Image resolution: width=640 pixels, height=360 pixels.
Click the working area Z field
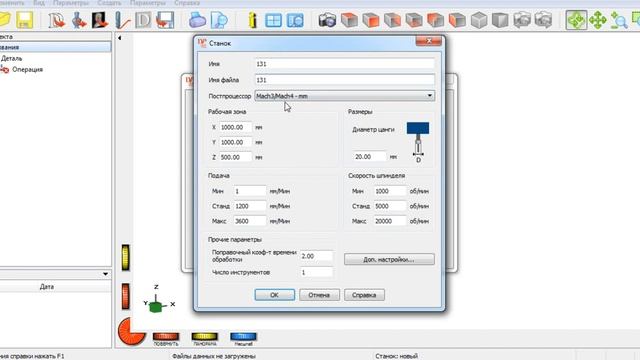(236, 157)
